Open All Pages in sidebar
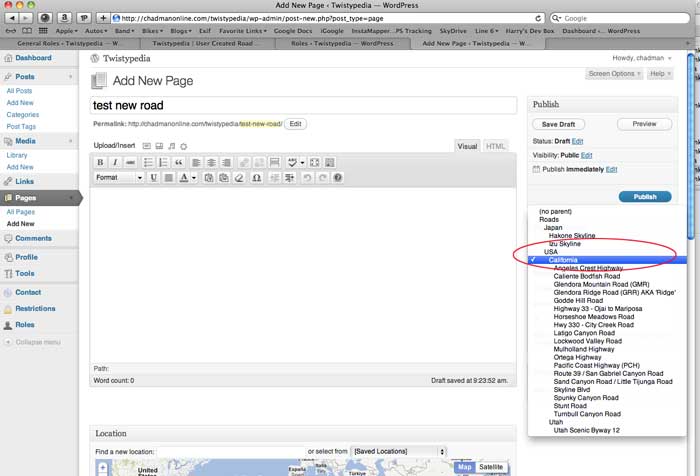Image resolution: width=700 pixels, height=476 pixels. pyautogui.click(x=21, y=212)
